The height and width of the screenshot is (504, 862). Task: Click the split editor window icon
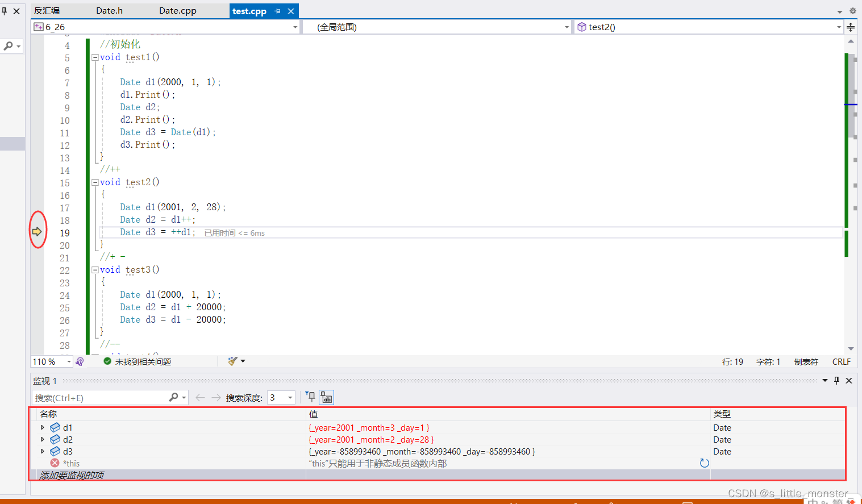click(x=851, y=27)
